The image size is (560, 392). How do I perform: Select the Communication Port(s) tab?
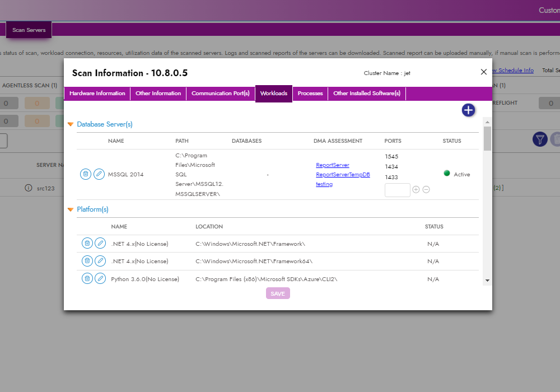pyautogui.click(x=221, y=94)
